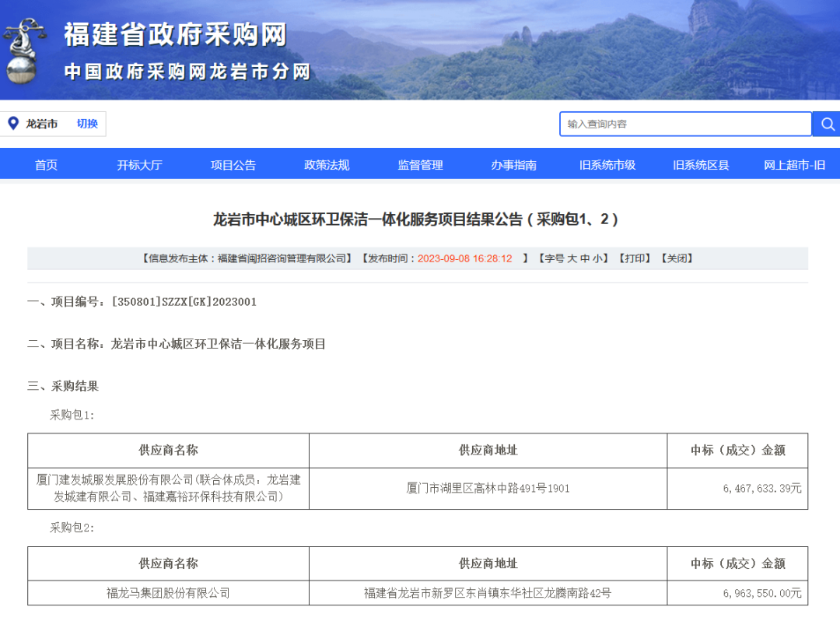This screenshot has width=840, height=621.
Task: Set font size to 小
Action: [597, 259]
